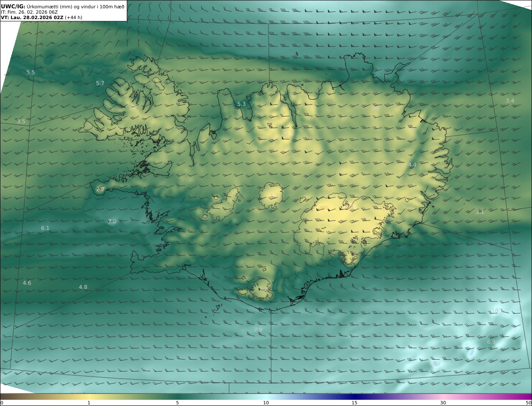Screen dimensions: 532x406
Task: Click the UWC/IG map title text
Action: pyautogui.click(x=13, y=6)
